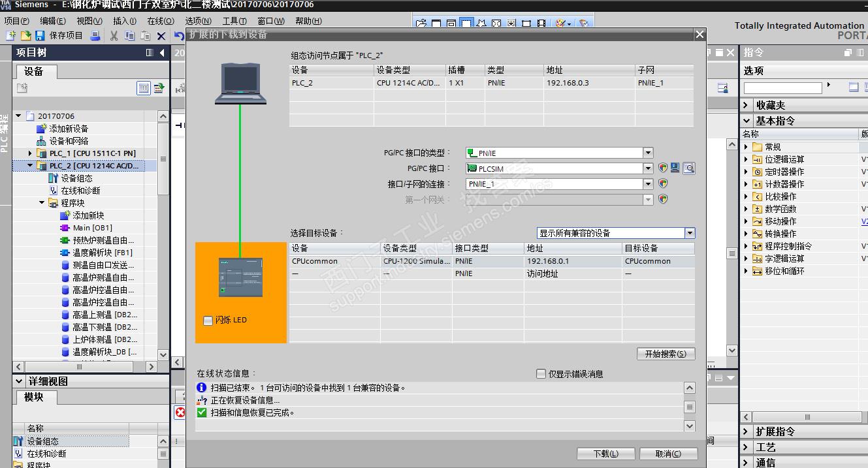The image size is (868, 468).
Task: Click the project tree column layout icon
Action: (150, 53)
